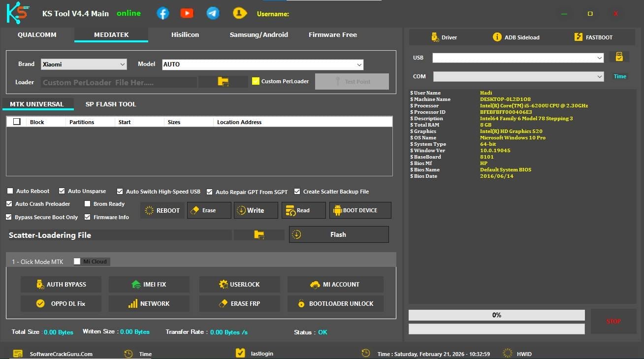Open the Telegram channel icon
Screen dimensions: 644x359
tap(213, 13)
